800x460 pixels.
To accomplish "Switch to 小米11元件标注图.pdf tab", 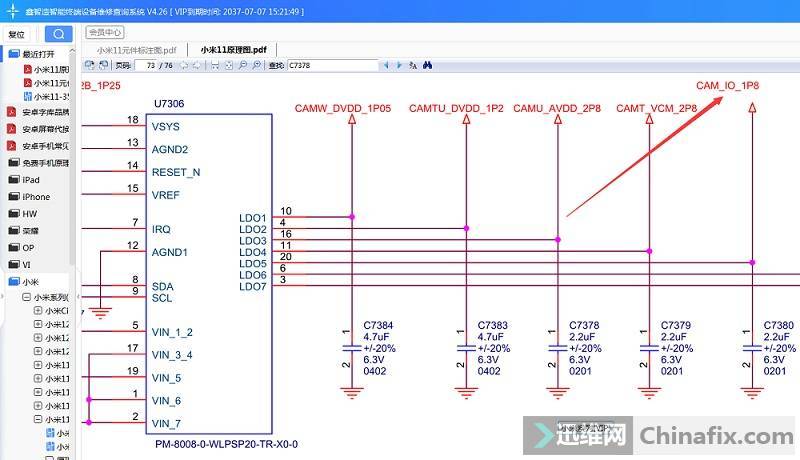I will [137, 49].
